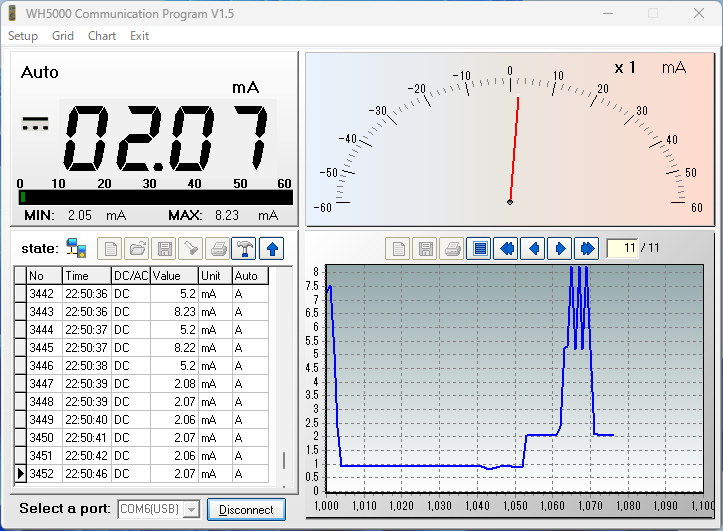Open the Setup menu
The image size is (723, 531).
[23, 36]
